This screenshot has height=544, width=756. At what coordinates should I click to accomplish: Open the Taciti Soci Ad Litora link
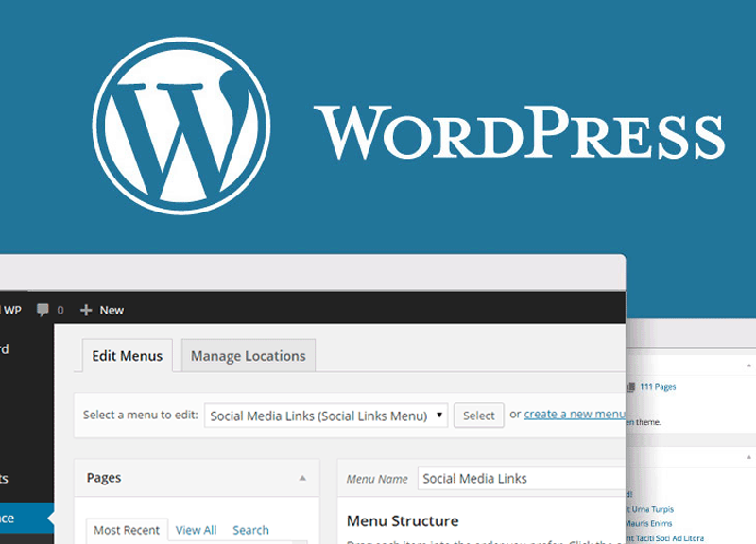click(666, 538)
